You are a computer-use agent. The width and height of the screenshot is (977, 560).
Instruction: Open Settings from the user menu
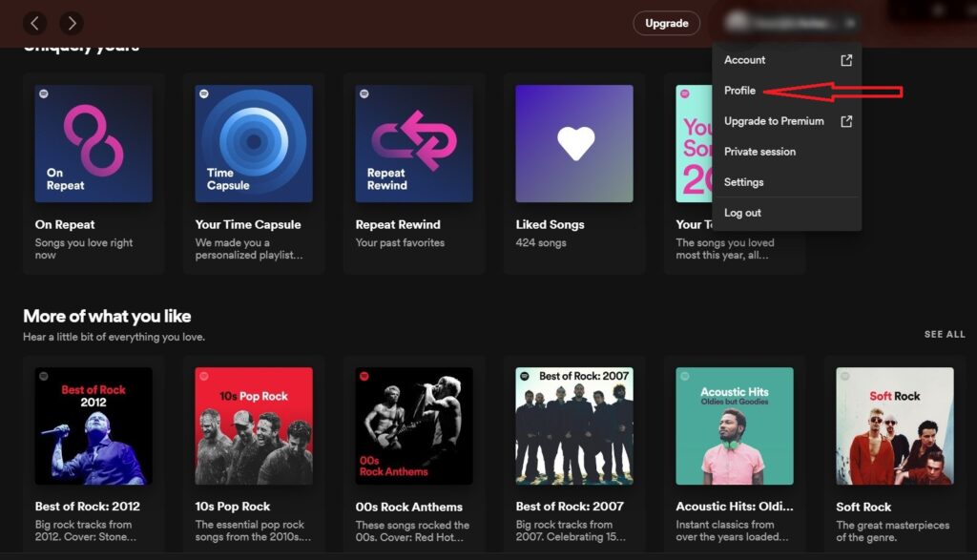(787, 182)
